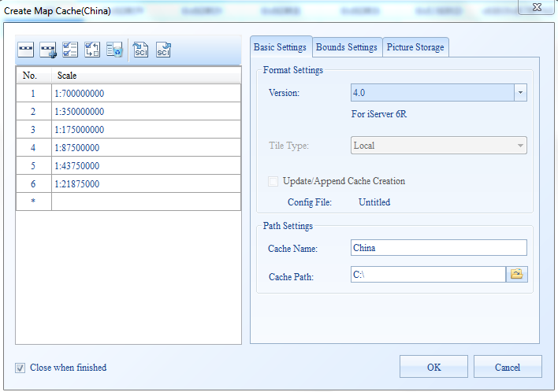Screen dimensions: 558x392
Task: Switch to Bounds Settings tab
Action: click(x=347, y=47)
